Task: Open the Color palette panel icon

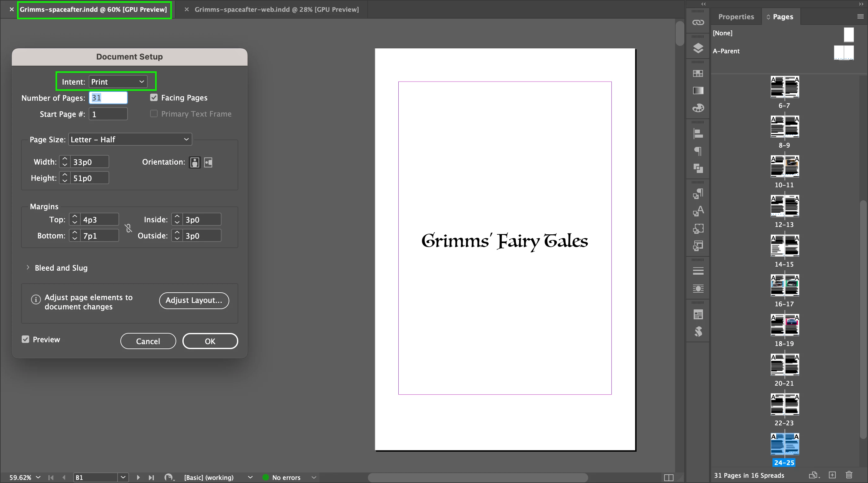Action: point(698,108)
